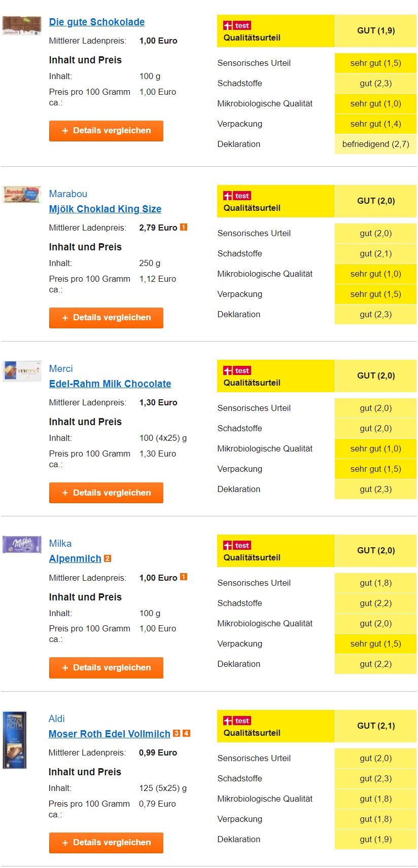Add Marabou chocolate to details comparison

pos(106,318)
